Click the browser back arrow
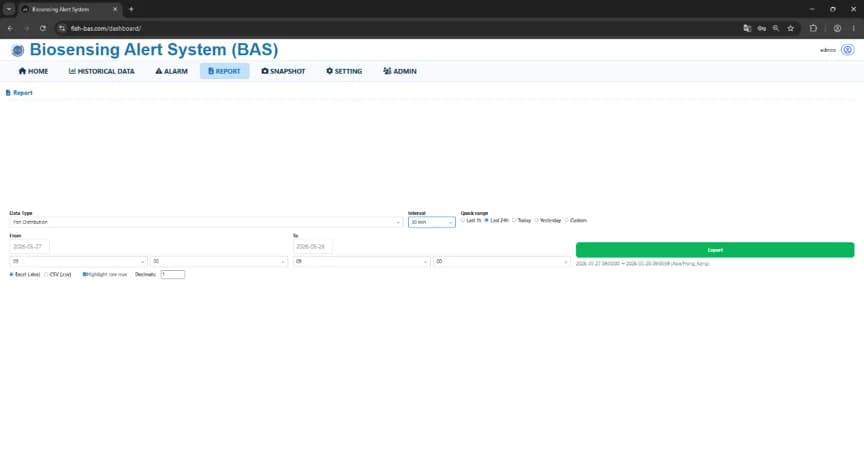 point(10,28)
